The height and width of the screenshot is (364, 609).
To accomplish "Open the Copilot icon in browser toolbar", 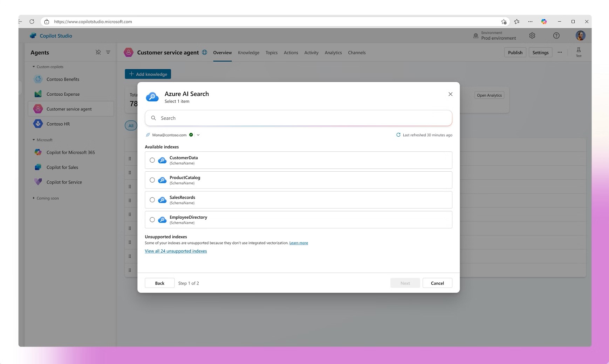I will tap(544, 21).
